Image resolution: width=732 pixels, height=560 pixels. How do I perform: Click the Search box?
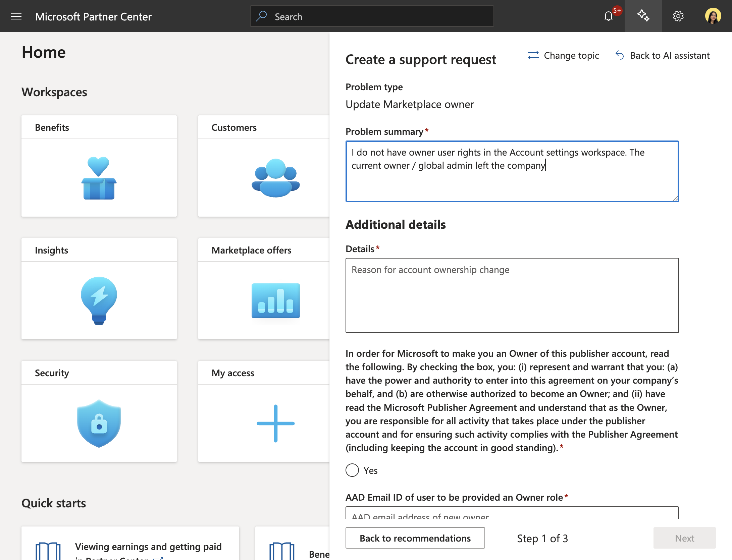click(372, 16)
